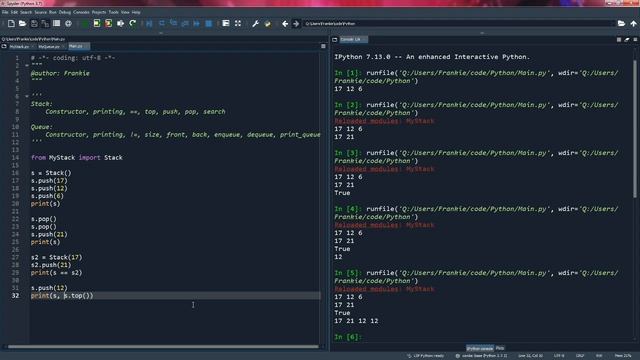The width and height of the screenshot is (640, 360).
Task: Click the editor horizontal scrollbar
Action: [x=163, y=347]
